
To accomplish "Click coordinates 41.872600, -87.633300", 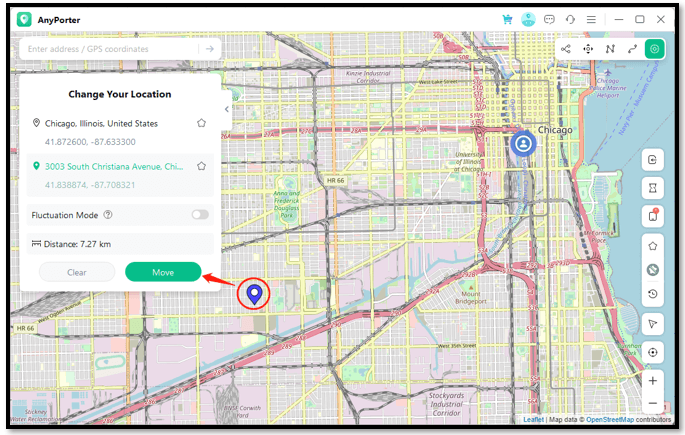I will pyautogui.click(x=90, y=142).
